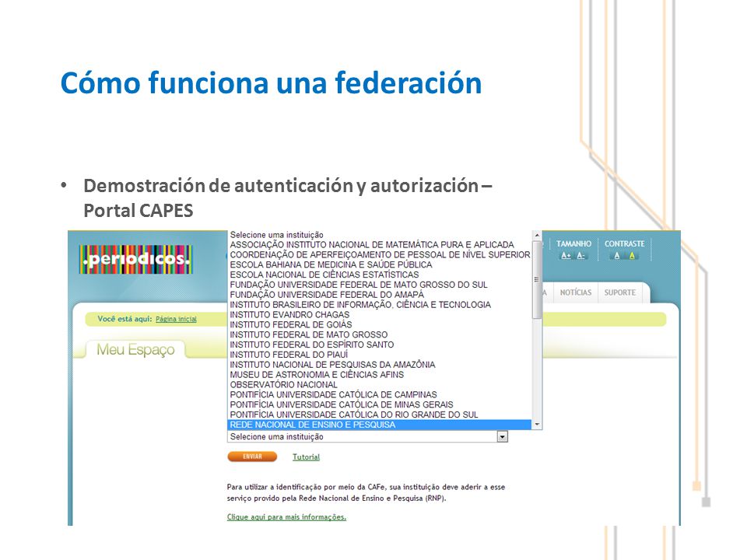Pick Fundação Universidade Federal de Mato Grosso do Sul
This screenshot has width=747, height=560.
click(379, 285)
